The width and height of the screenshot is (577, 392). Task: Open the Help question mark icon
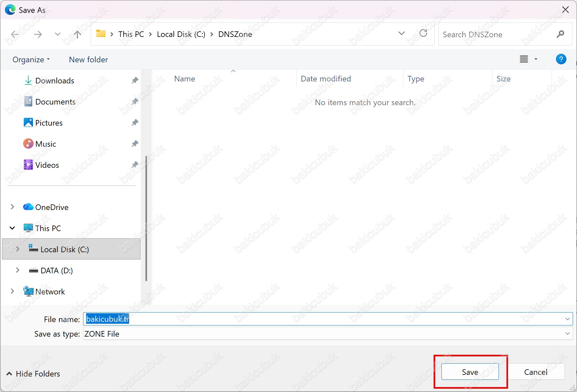click(561, 59)
